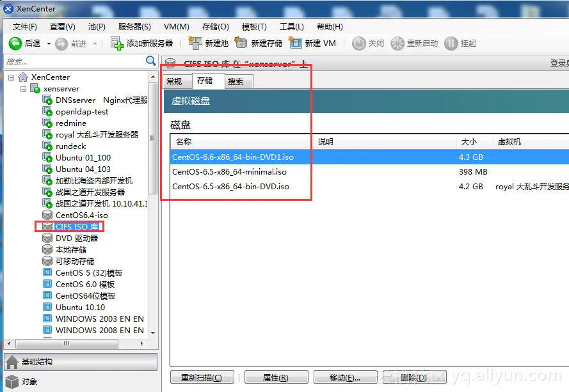Viewport: 569px width, 392px height.
Task: Click the New Pool icon
Action: click(195, 43)
